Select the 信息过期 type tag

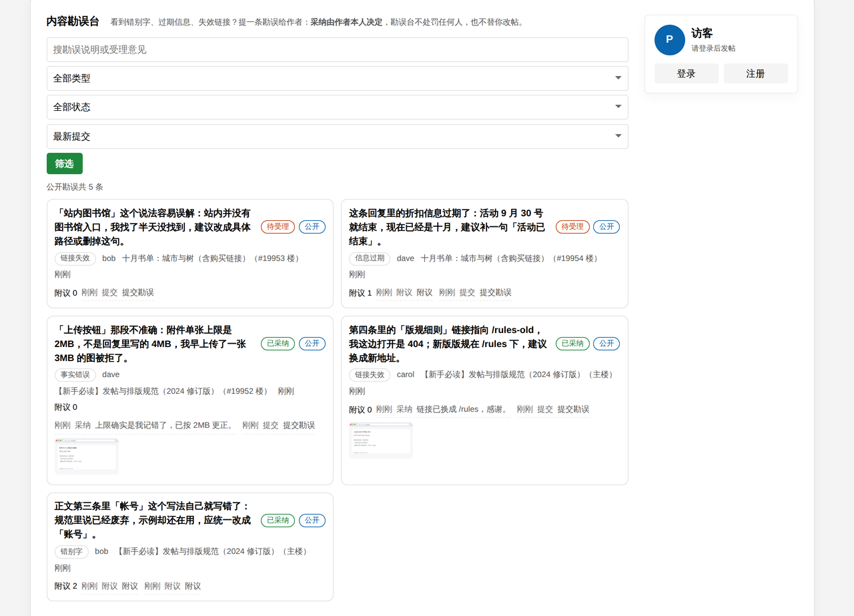coord(370,258)
